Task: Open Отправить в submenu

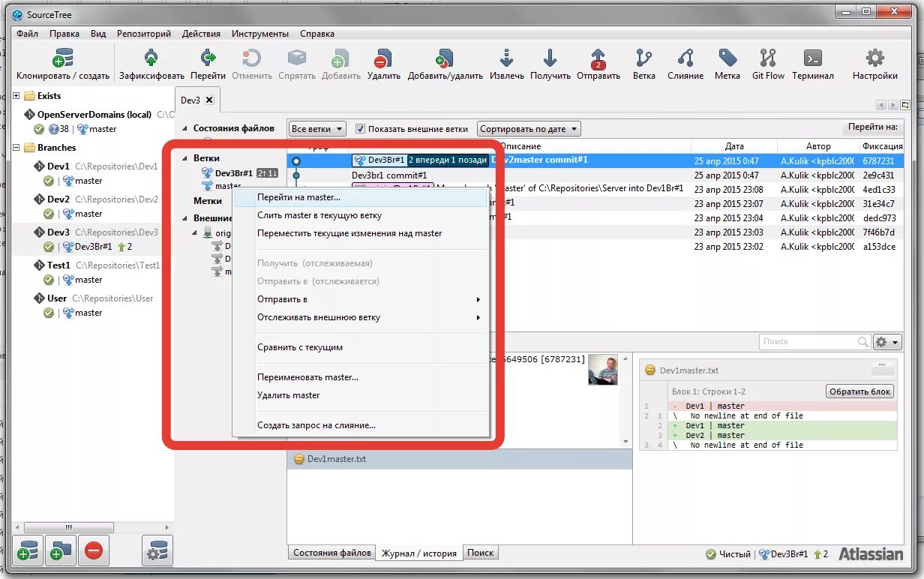Action: tap(360, 299)
